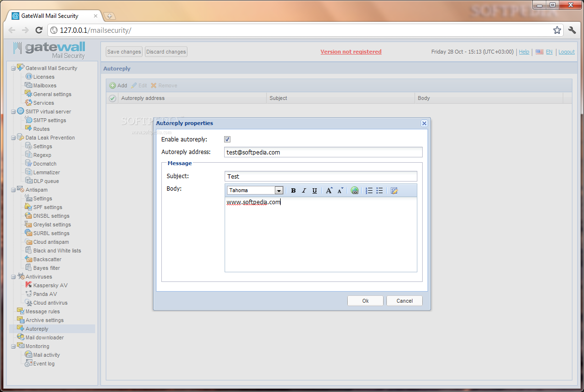Open Greylist settings in sidebar

tap(52, 224)
